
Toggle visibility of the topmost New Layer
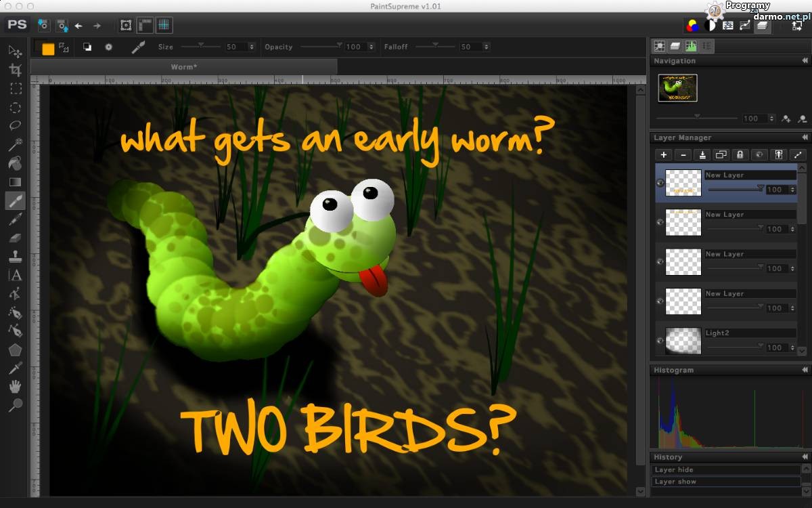(660, 182)
